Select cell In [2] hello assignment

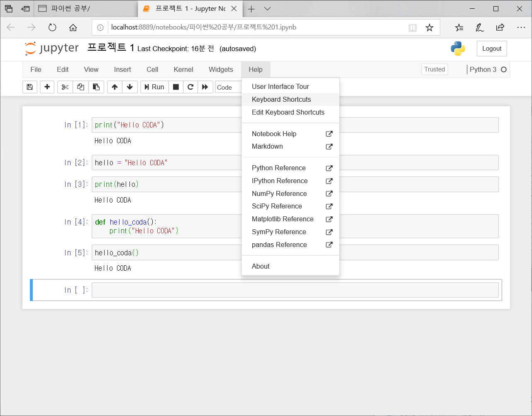[x=295, y=163]
